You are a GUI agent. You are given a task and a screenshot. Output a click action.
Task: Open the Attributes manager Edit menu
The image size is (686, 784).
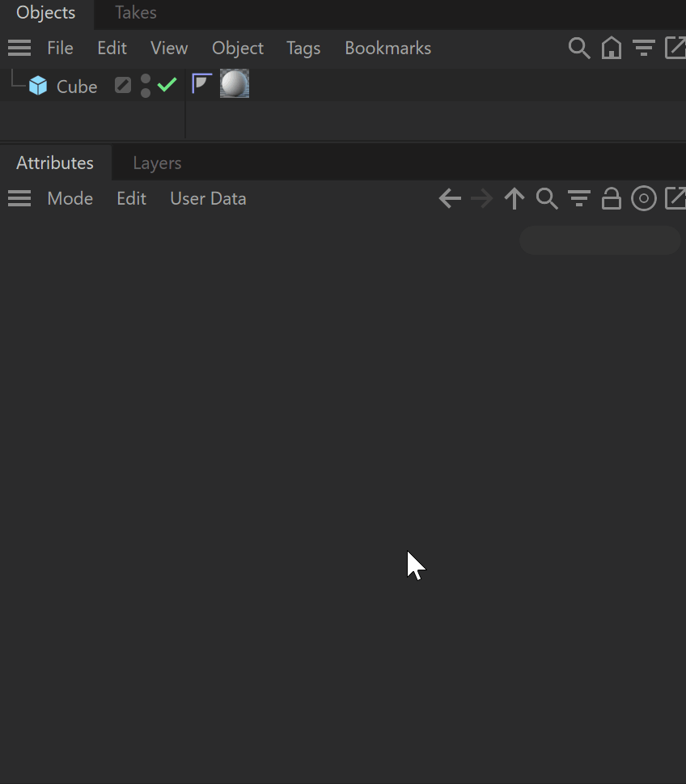tap(132, 198)
